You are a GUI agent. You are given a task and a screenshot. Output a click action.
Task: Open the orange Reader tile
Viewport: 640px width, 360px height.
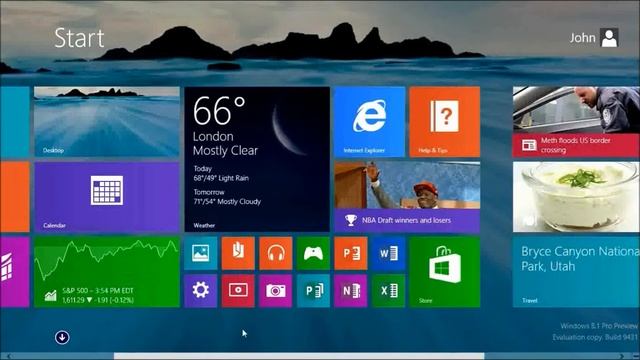pos(238,253)
